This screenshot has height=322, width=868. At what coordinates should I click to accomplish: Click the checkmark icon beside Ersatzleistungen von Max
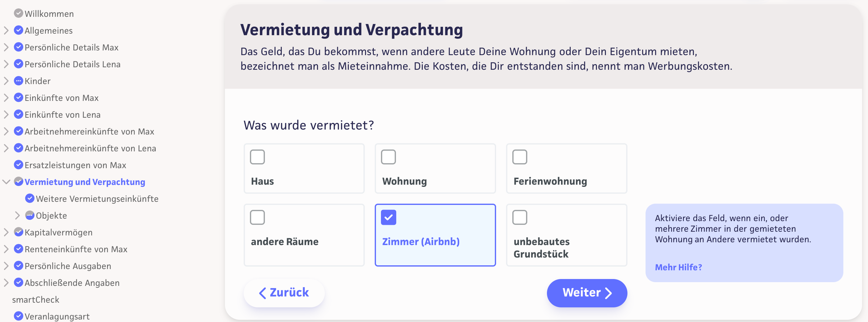[x=18, y=165]
